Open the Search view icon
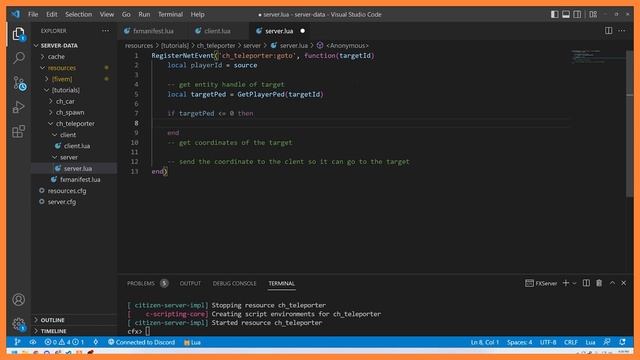The width and height of the screenshot is (640, 360). point(18,58)
